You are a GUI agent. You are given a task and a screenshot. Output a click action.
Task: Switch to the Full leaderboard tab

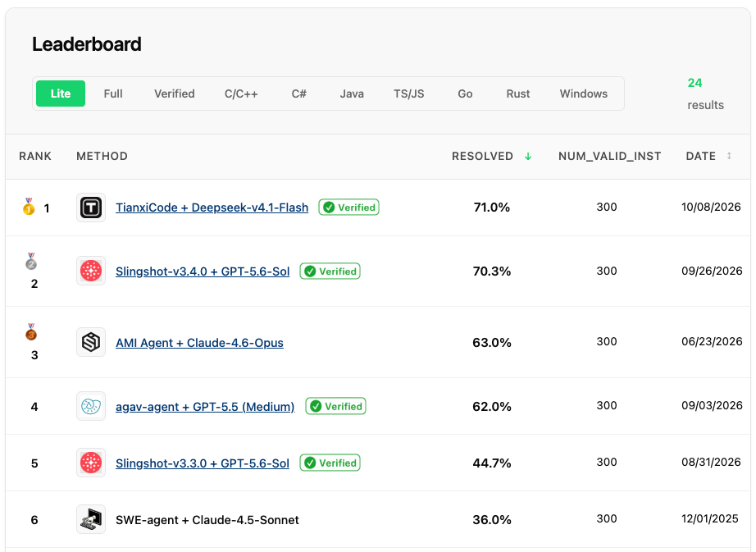tap(113, 94)
